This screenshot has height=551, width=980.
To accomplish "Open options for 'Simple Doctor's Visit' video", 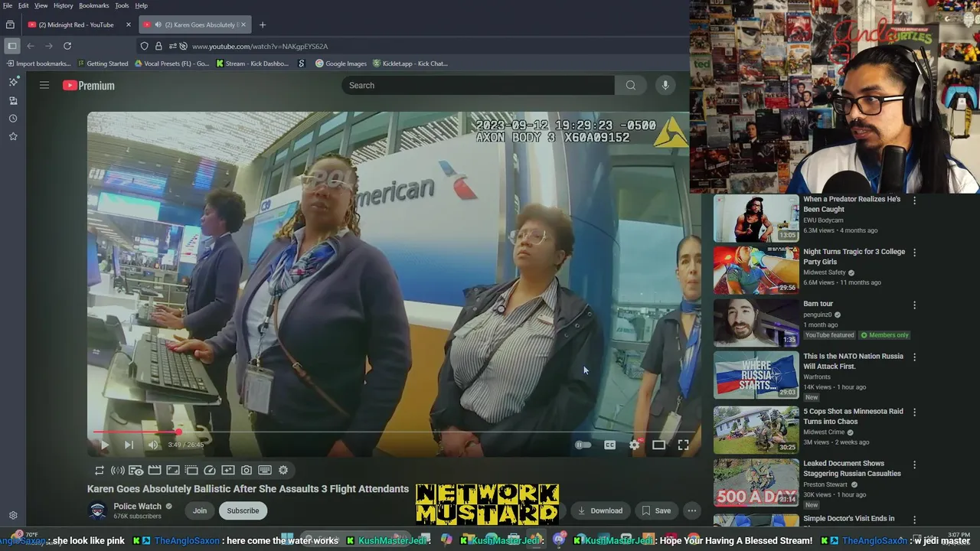I will (x=914, y=520).
